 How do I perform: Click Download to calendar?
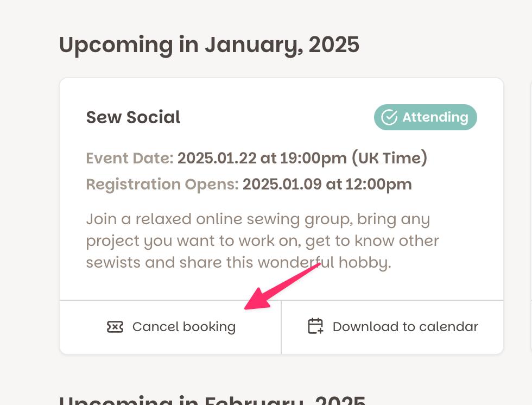point(392,327)
